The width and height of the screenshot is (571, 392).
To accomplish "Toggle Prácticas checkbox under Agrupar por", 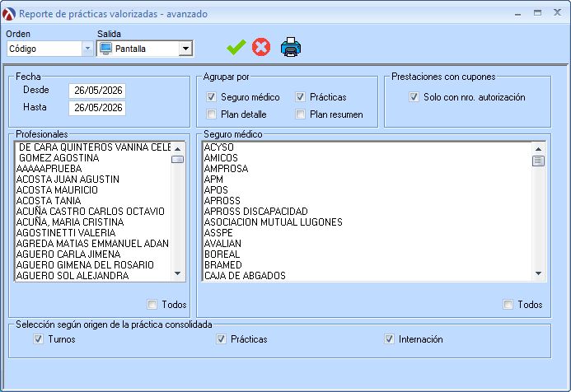I will [x=300, y=97].
